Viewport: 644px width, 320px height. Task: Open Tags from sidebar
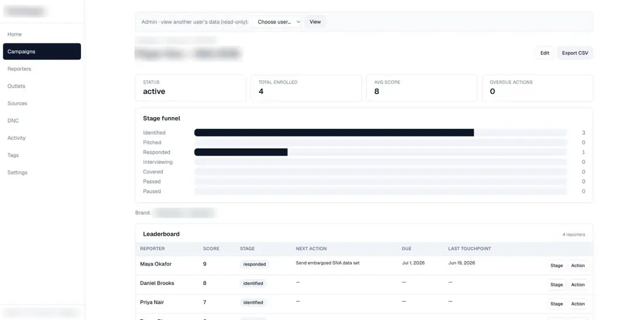point(42,155)
